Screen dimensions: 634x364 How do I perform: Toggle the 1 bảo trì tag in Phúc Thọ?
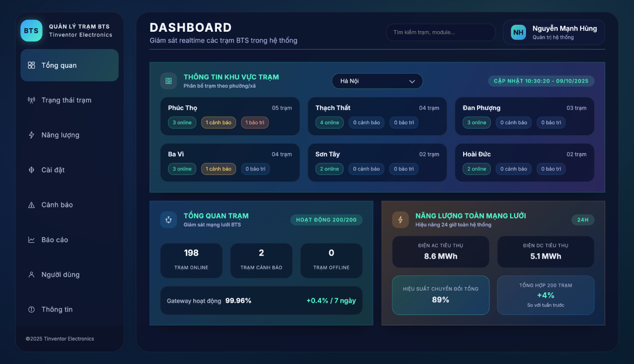click(255, 123)
